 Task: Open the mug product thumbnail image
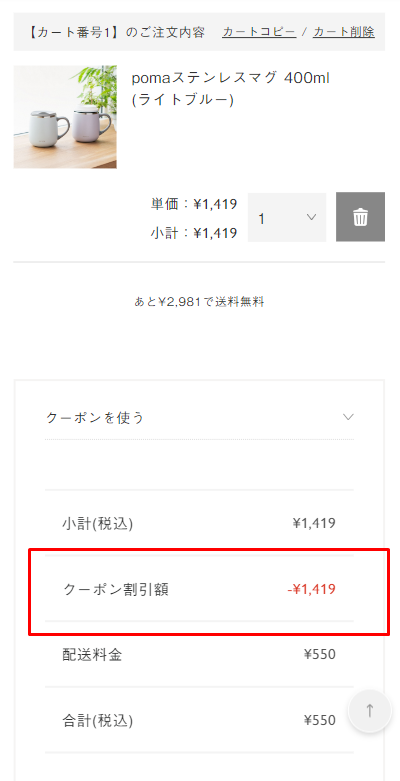pyautogui.click(x=65, y=117)
